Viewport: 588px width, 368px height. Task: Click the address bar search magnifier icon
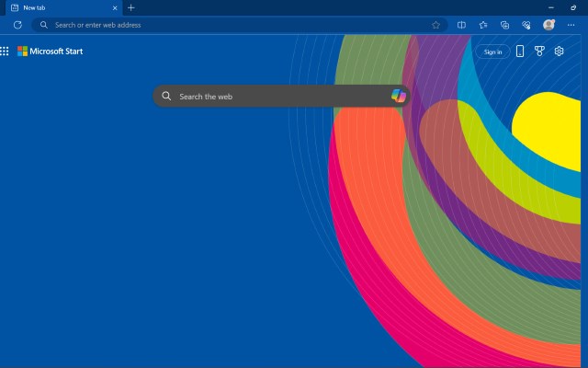click(x=44, y=25)
